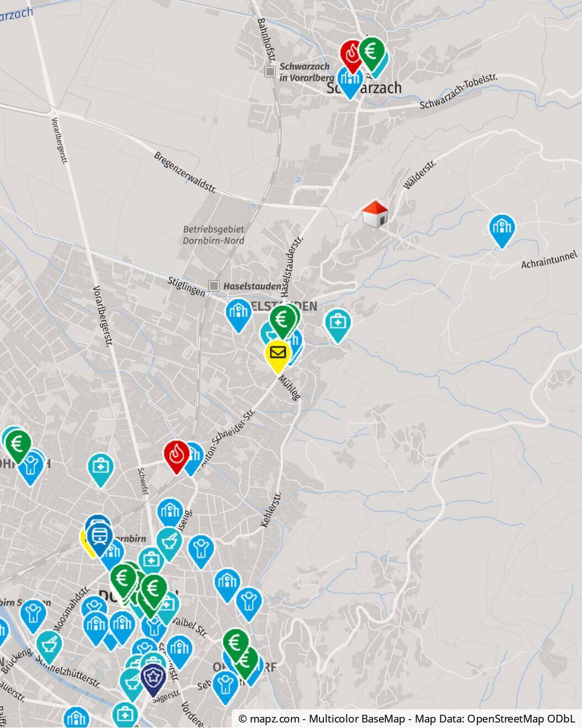Select the teal medical pin left of Schwefel
Image resolution: width=582 pixels, height=728 pixels.
click(100, 470)
